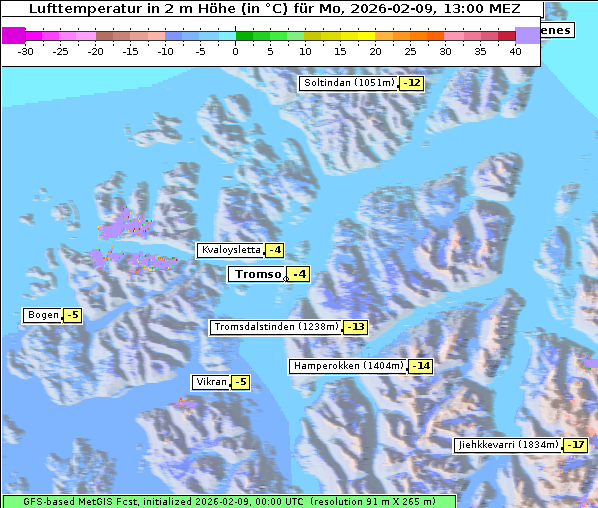Screen dimensions: 598x508
Task: Click the -4 value next to Tromso
Action: click(299, 274)
